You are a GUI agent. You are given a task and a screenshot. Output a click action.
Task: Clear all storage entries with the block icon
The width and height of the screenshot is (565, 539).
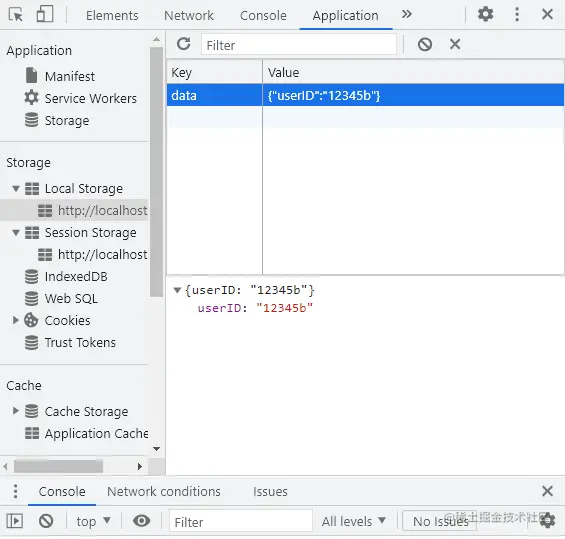(425, 45)
